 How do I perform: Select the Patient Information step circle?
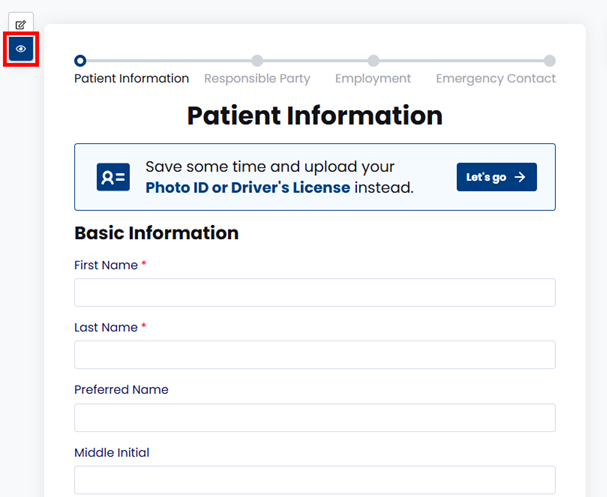tap(80, 61)
